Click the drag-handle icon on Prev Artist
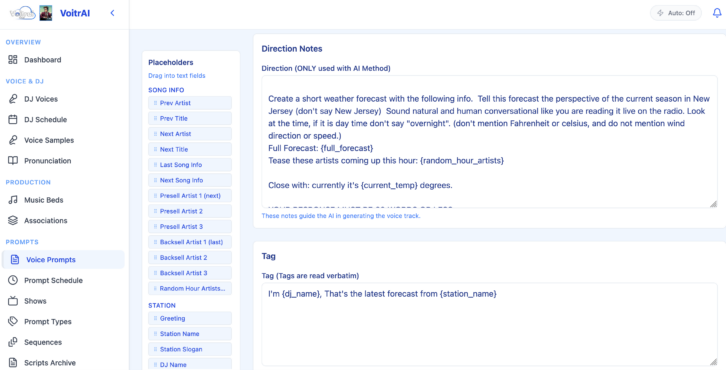Screen dimensions: 726x370 155,103
